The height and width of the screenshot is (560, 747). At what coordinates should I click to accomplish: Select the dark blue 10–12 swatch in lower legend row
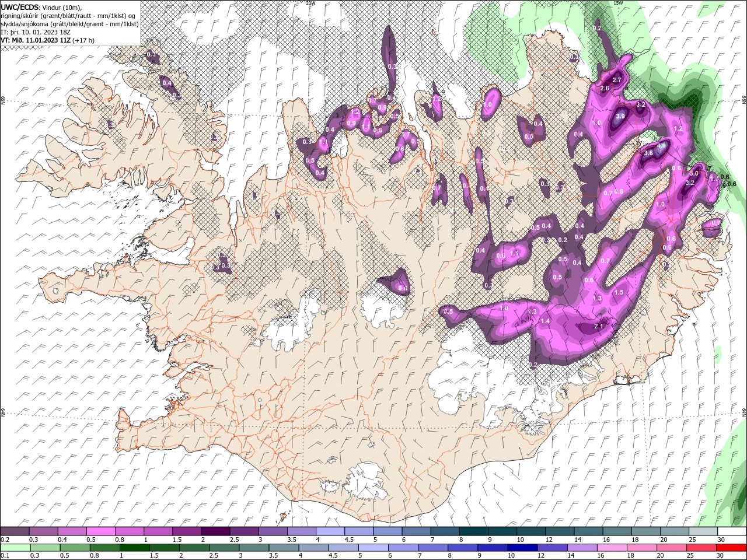pyautogui.click(x=522, y=548)
